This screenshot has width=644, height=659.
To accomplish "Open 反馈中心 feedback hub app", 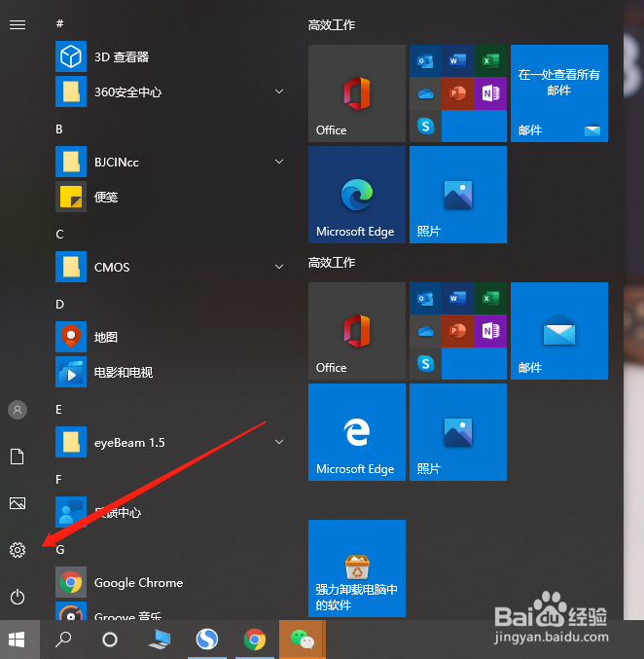I will tap(168, 512).
